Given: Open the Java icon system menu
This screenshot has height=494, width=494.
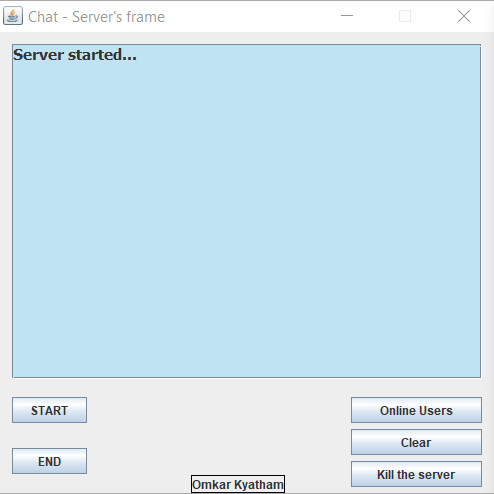Looking at the screenshot, I should click(x=13, y=16).
